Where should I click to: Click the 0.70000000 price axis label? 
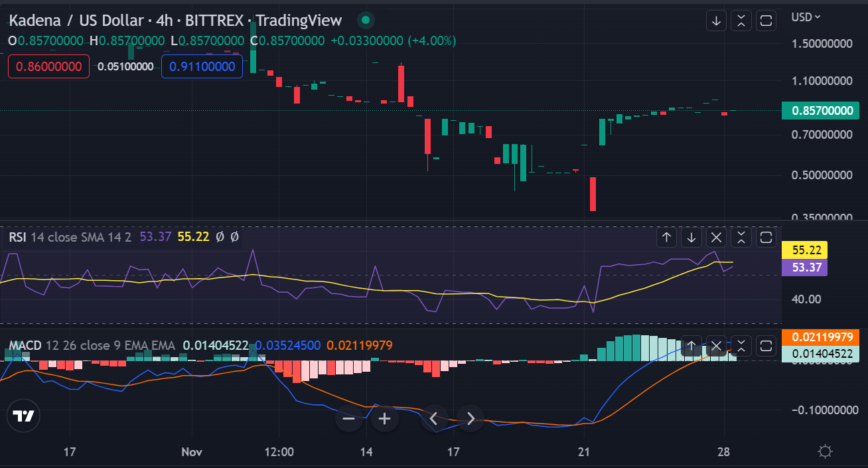pyautogui.click(x=822, y=134)
